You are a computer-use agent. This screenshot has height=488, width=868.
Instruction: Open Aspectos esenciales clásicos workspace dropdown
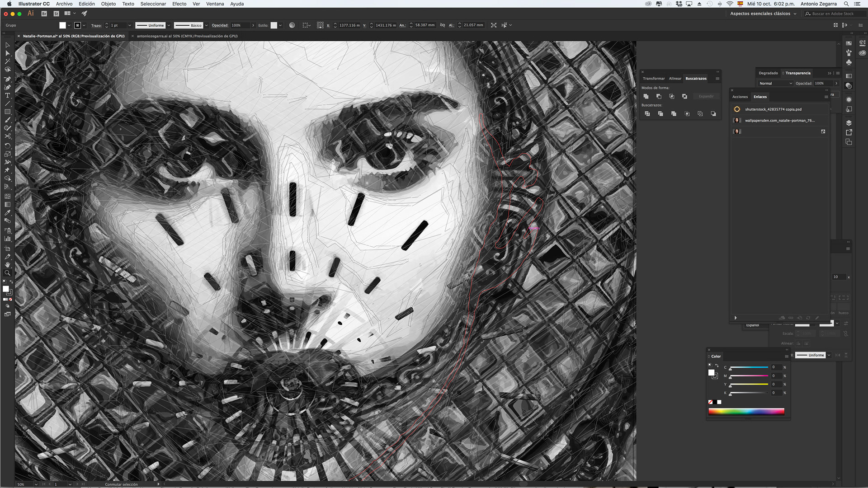tap(763, 14)
